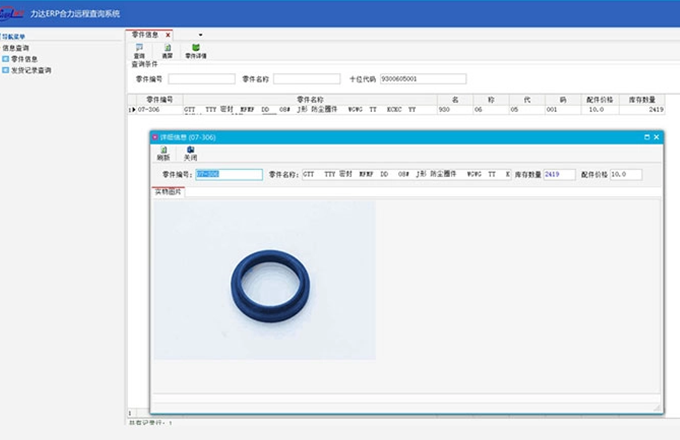Select the 实物图片 tab
This screenshot has width=680, height=440.
click(168, 192)
